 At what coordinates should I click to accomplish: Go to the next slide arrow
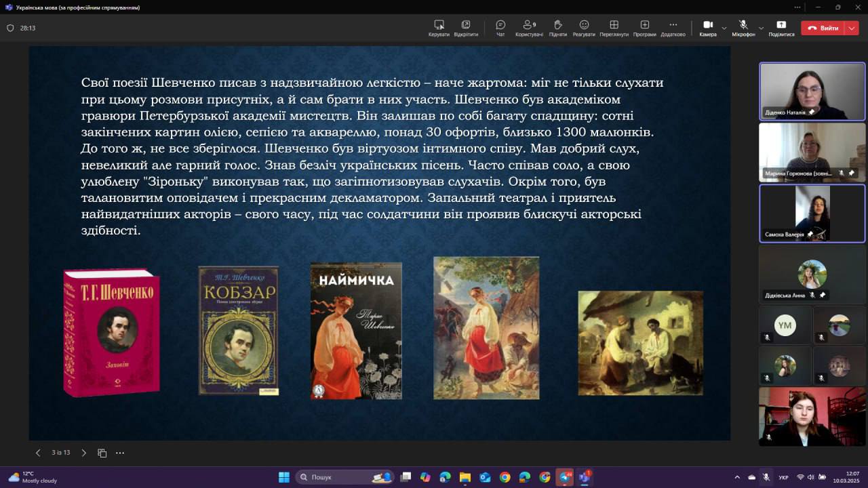point(84,453)
